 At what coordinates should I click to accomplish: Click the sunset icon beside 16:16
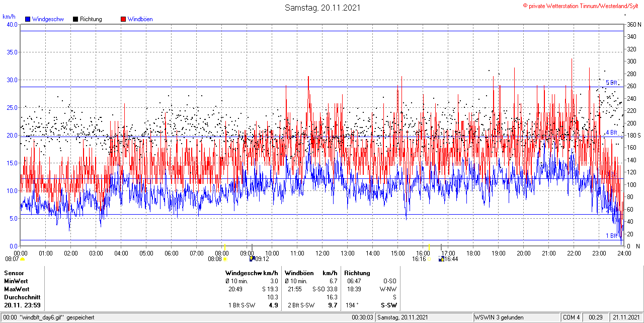pyautogui.click(x=429, y=259)
